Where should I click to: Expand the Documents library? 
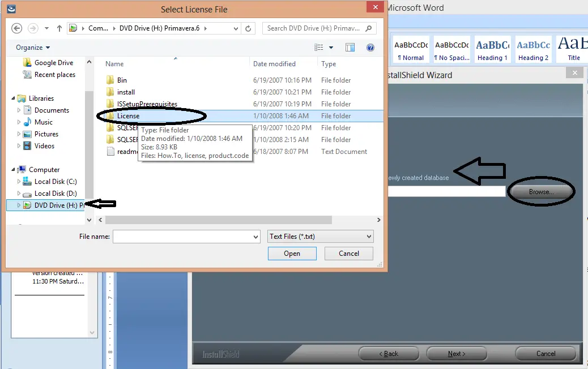19,110
